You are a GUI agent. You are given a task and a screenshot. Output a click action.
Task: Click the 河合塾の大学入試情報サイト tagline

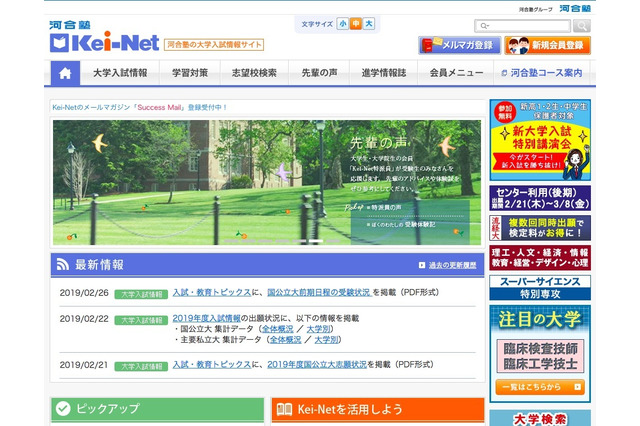[214, 44]
